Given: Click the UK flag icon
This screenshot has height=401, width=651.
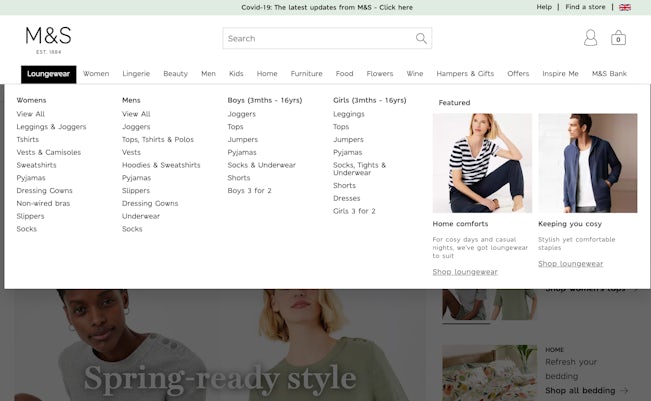Looking at the screenshot, I should click(625, 7).
